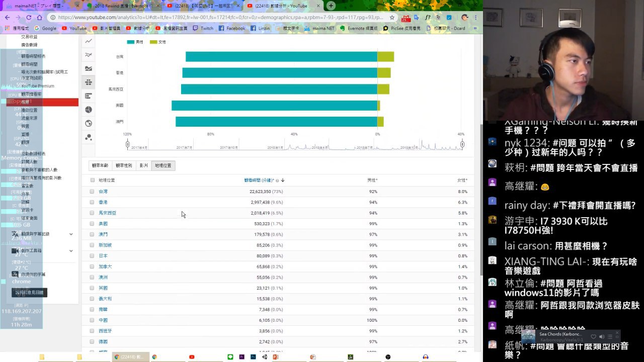This screenshot has height=362, width=644.
Task: Check the box for 新加坡 row
Action: click(92, 245)
